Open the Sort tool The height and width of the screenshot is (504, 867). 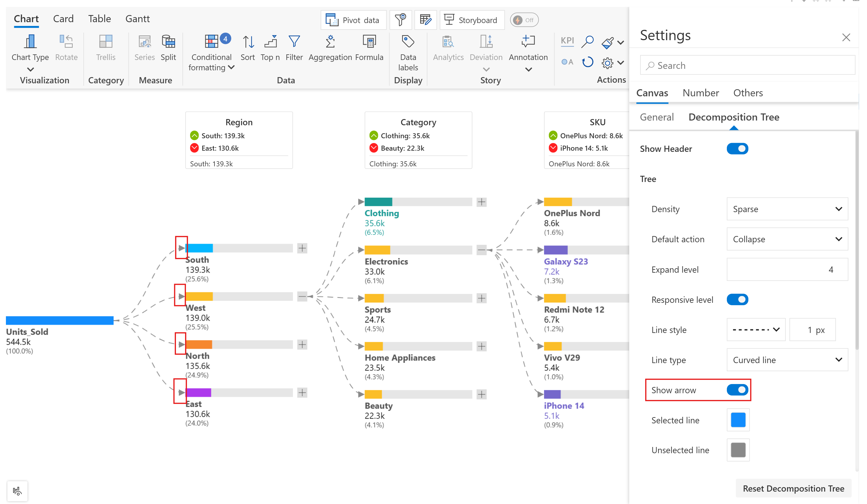pyautogui.click(x=248, y=42)
